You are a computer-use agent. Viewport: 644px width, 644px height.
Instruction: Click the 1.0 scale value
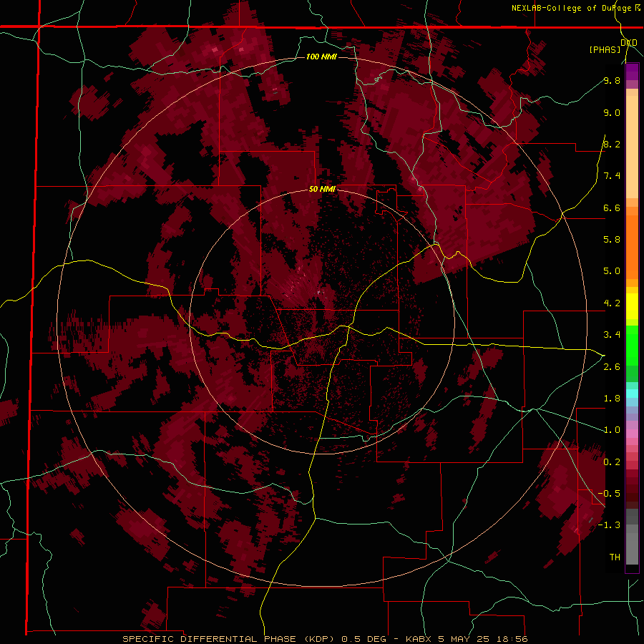pyautogui.click(x=612, y=430)
